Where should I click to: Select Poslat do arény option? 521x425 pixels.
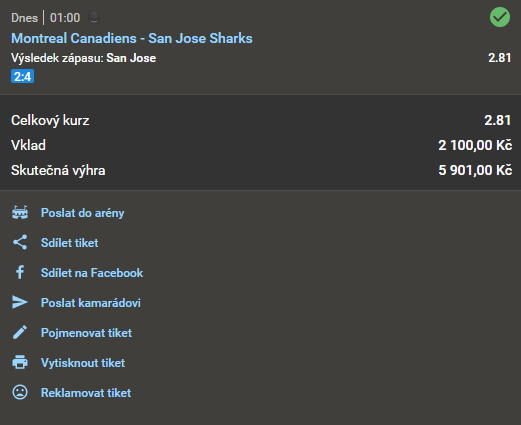82,213
